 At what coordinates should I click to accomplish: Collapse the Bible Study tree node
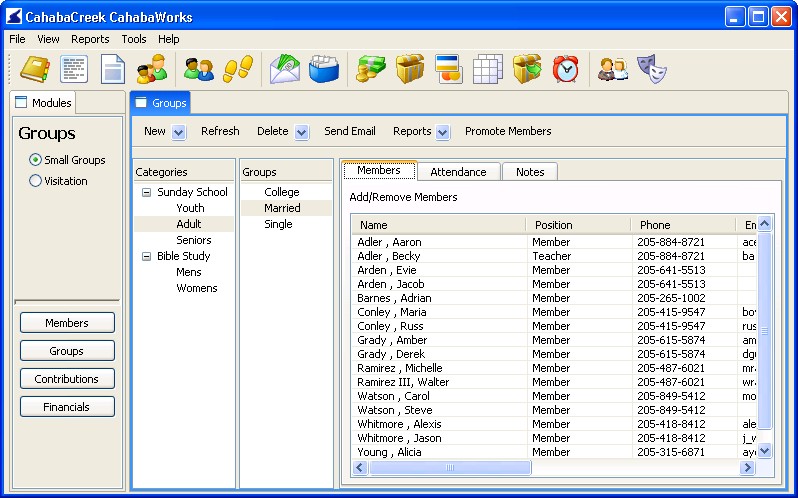coord(147,256)
